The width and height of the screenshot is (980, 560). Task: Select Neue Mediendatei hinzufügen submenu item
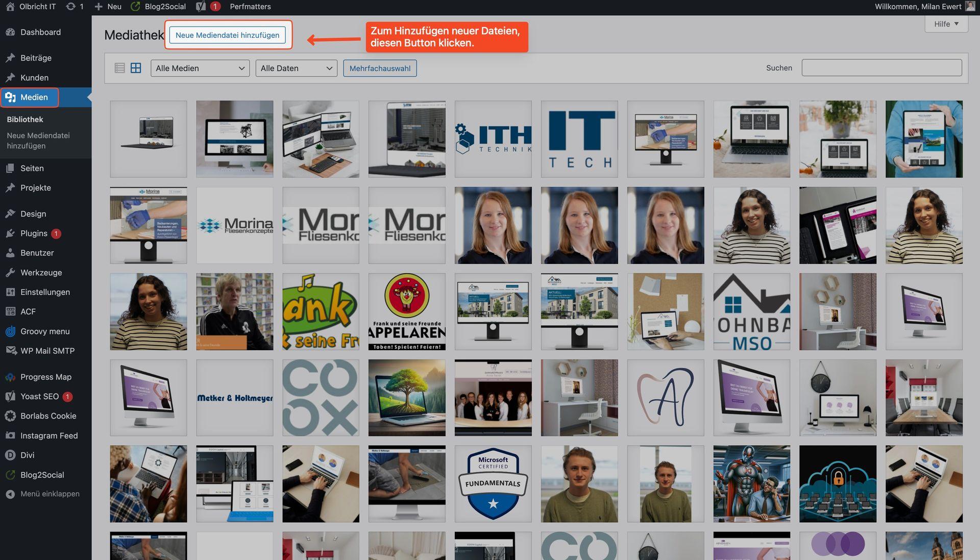click(x=38, y=140)
